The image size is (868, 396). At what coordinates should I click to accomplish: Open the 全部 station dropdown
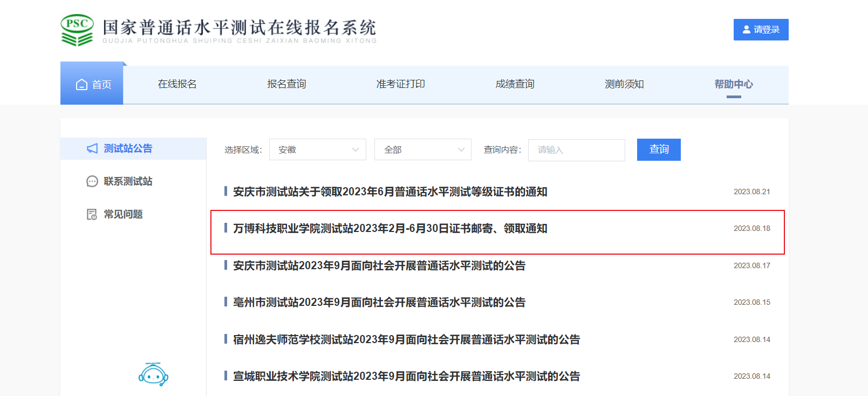(423, 149)
